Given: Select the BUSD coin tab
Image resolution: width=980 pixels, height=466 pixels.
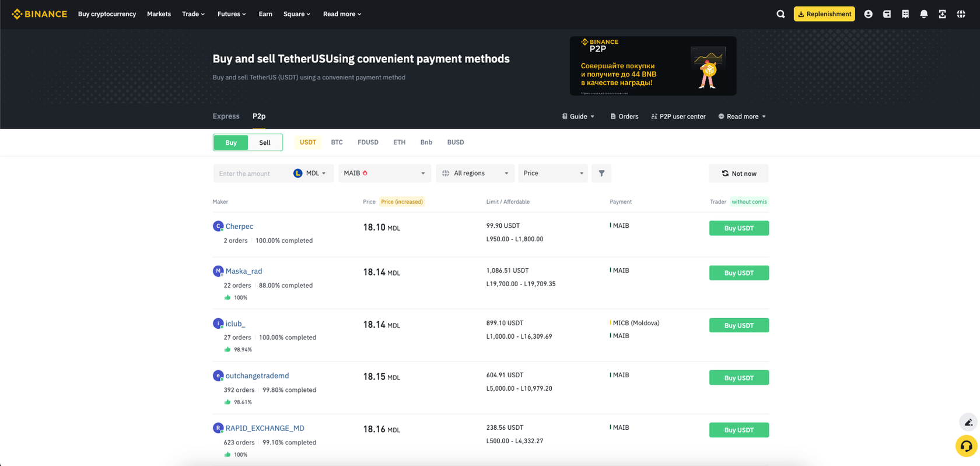Looking at the screenshot, I should 456,142.
